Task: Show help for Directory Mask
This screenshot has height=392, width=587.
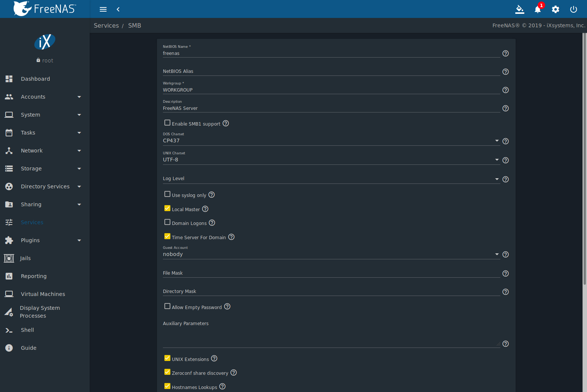Action: pos(506,292)
